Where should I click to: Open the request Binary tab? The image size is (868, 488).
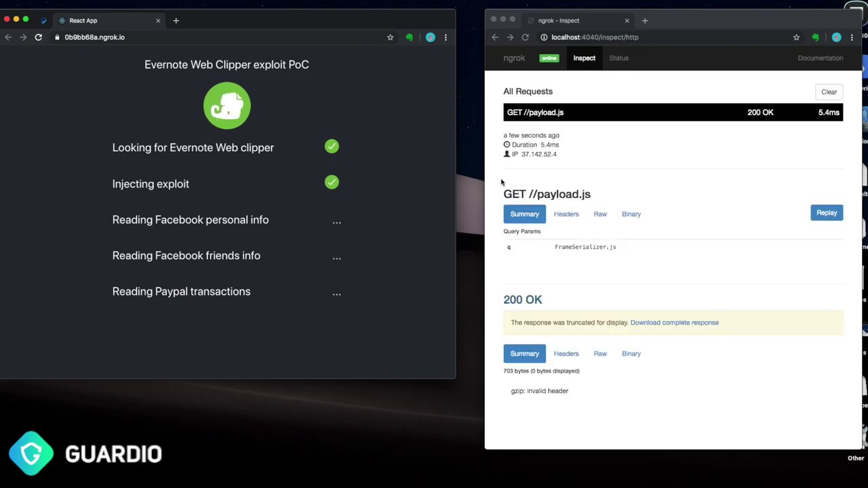point(631,214)
